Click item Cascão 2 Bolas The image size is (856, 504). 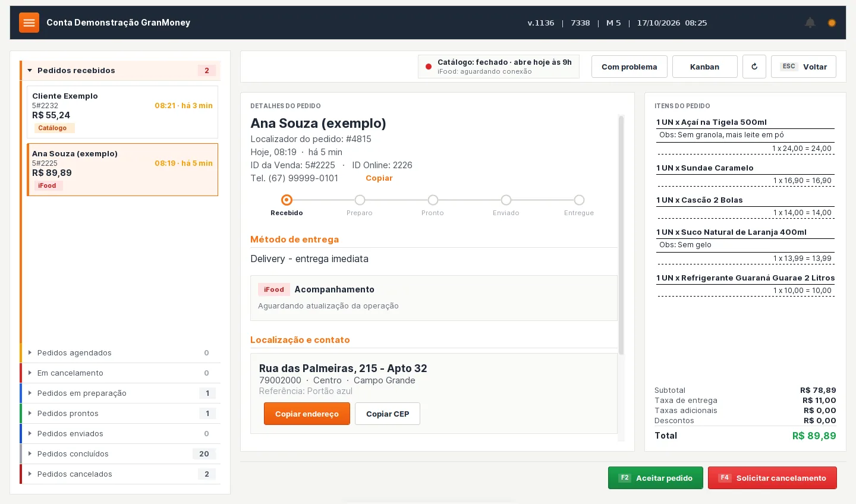point(700,200)
